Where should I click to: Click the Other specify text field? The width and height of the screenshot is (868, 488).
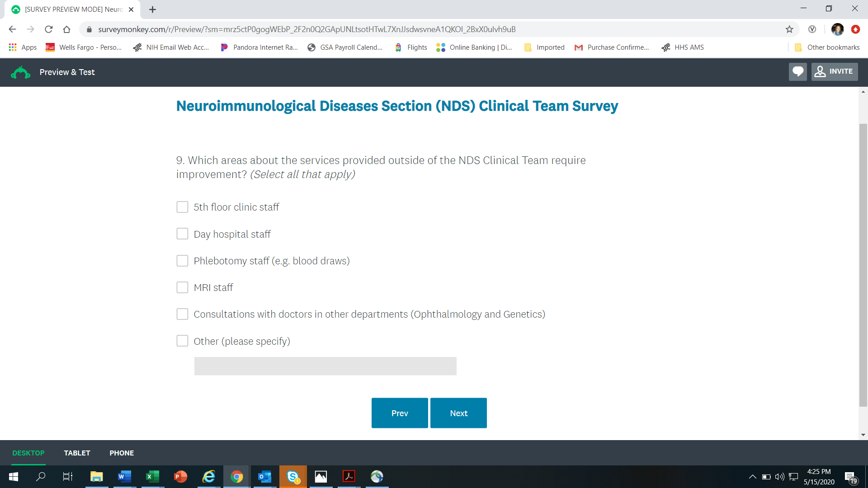click(x=325, y=366)
